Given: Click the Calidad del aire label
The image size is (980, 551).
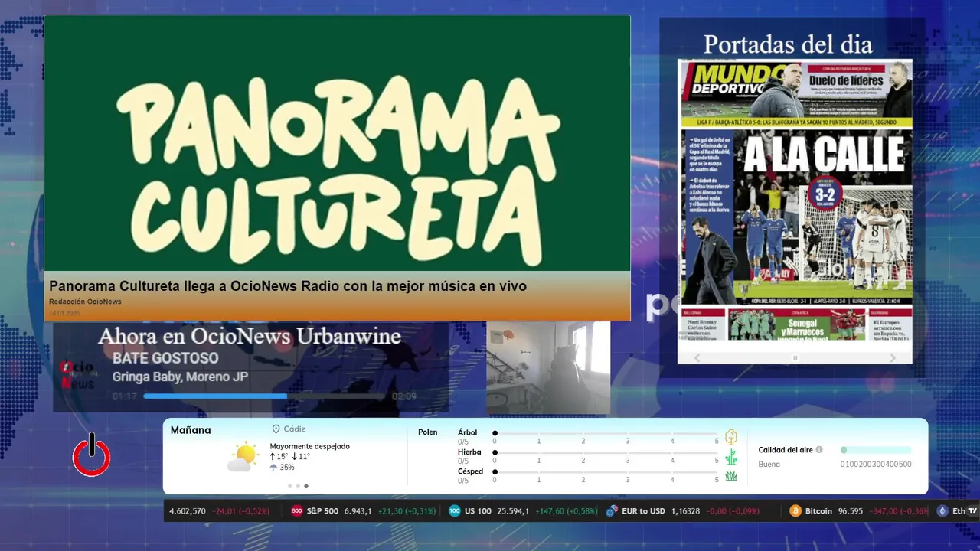Looking at the screenshot, I should click(x=786, y=450).
